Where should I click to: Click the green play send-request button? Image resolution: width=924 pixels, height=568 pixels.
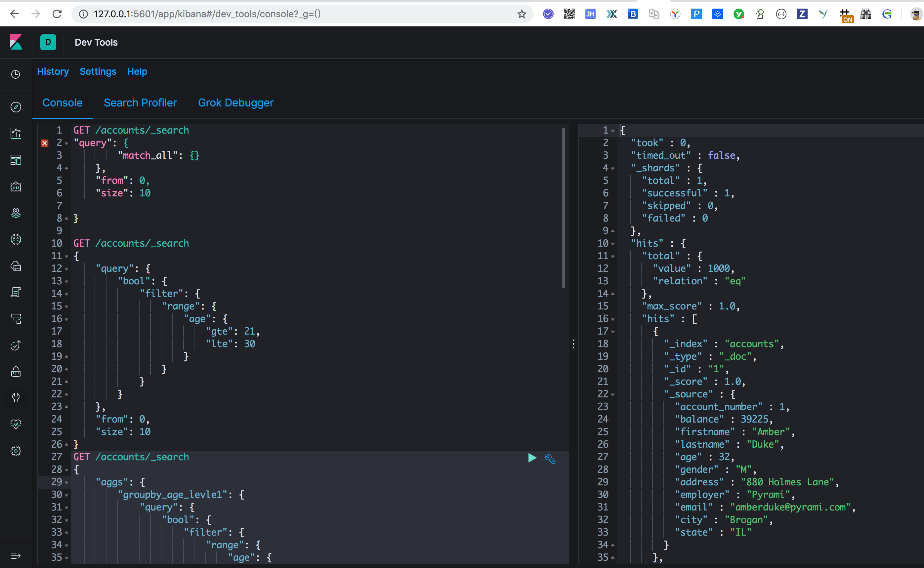[532, 458]
